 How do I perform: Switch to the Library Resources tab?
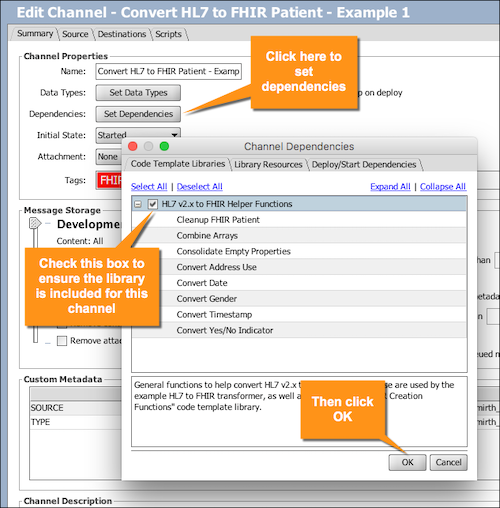click(x=268, y=164)
